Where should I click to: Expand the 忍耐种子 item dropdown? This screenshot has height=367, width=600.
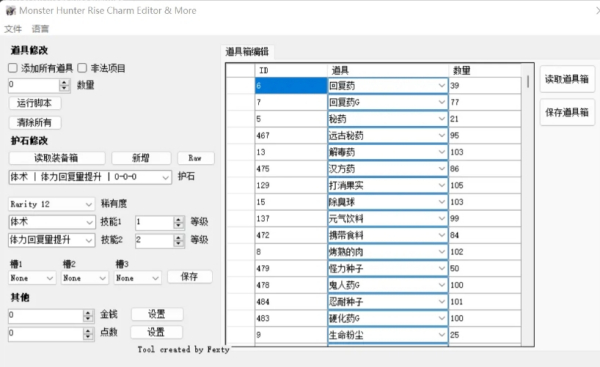[441, 302]
